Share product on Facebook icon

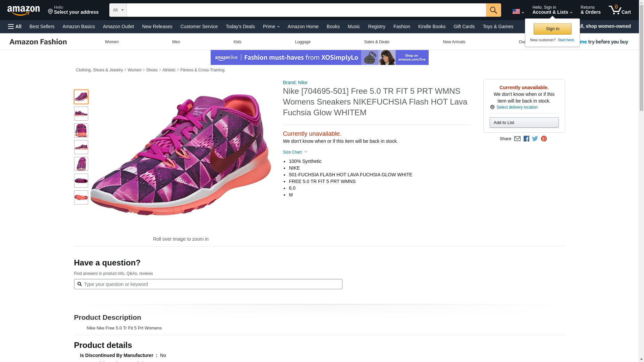click(x=526, y=139)
